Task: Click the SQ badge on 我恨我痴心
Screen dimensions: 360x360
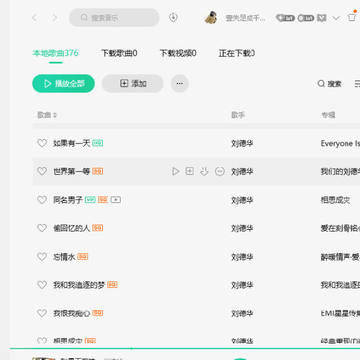Action: pyautogui.click(x=98, y=313)
